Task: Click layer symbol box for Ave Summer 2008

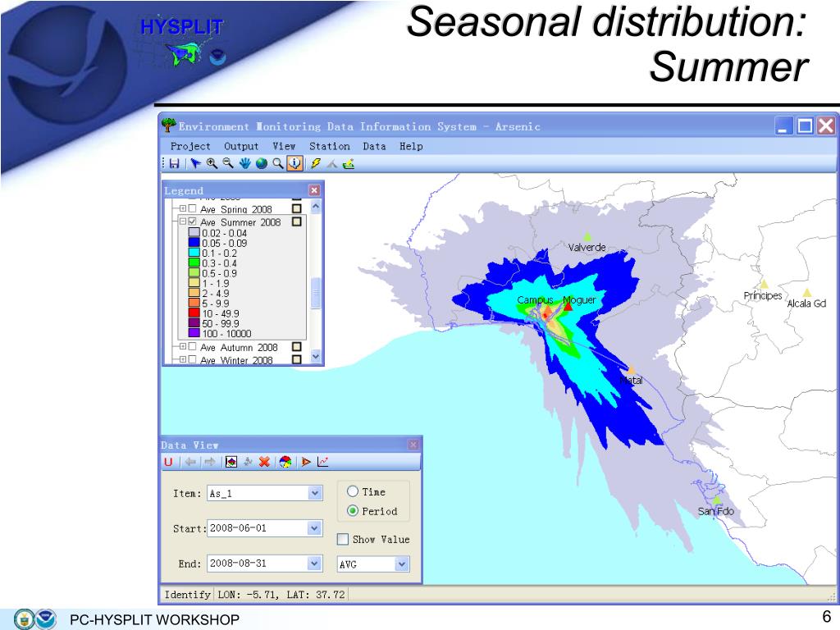Action: tap(297, 221)
